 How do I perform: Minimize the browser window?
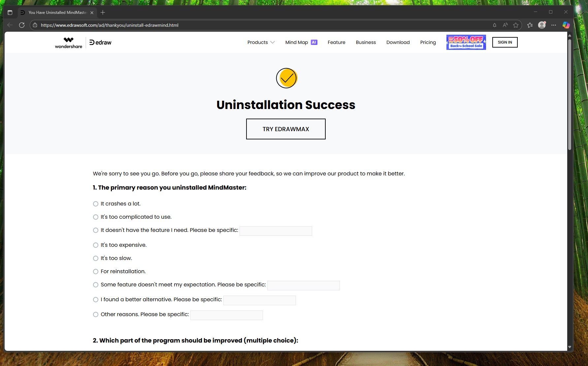[536, 12]
